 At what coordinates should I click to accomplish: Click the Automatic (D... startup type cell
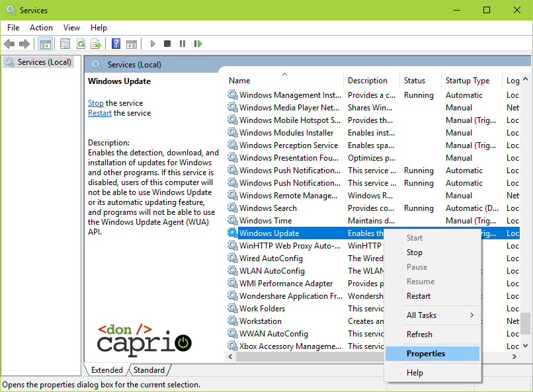pyautogui.click(x=471, y=208)
